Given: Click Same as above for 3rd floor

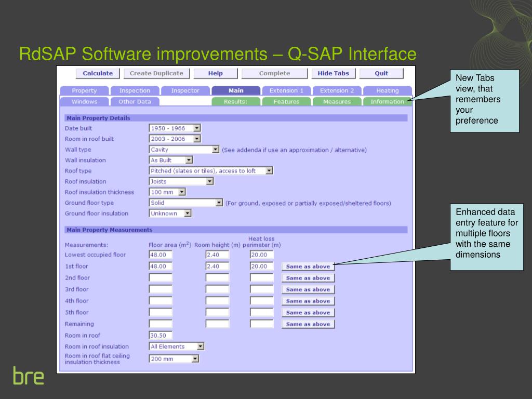Looking at the screenshot, I should (308, 289).
